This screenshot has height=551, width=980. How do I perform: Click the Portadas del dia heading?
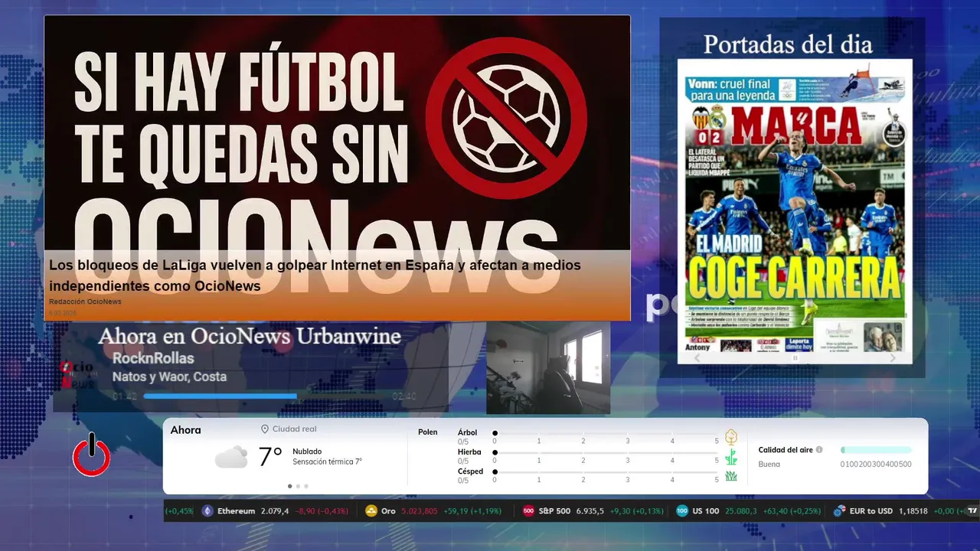point(788,44)
